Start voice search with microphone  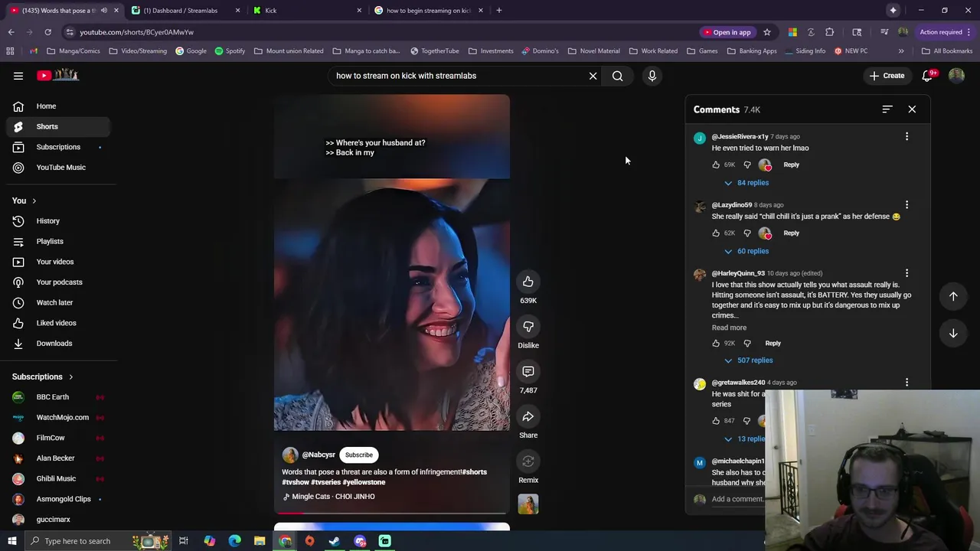(652, 76)
